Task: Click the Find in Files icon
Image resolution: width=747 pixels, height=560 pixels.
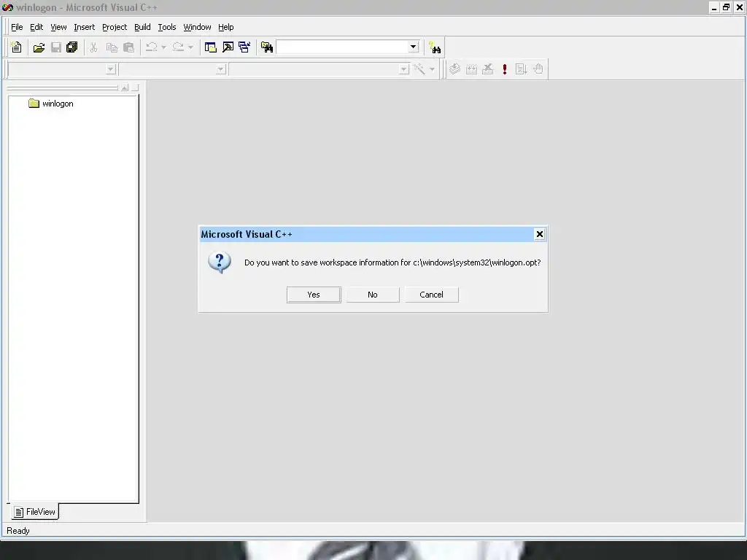Action: point(267,47)
